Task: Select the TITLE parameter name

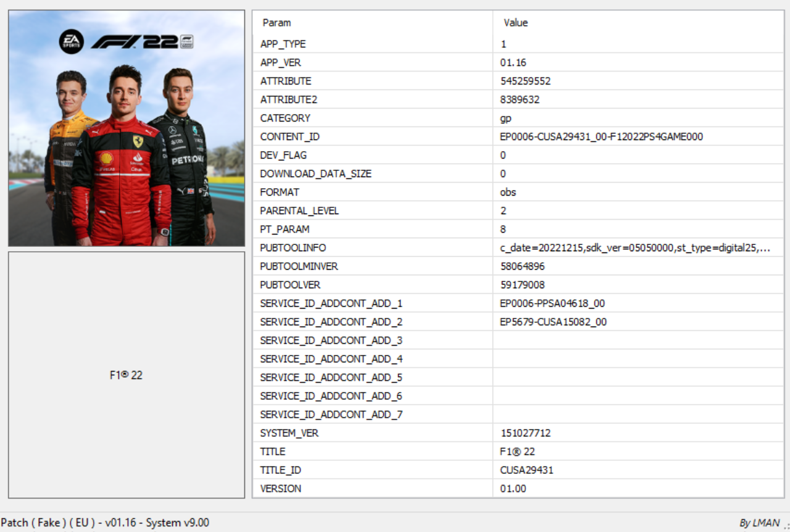Action: 273,451
